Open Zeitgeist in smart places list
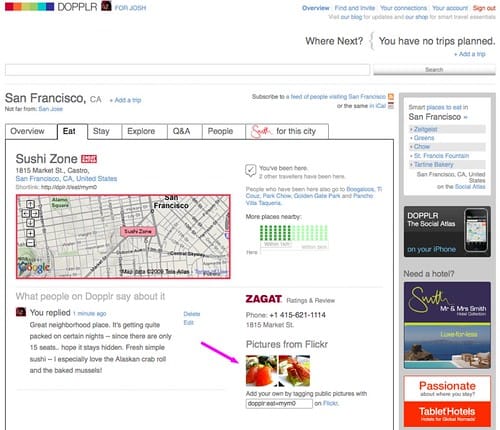500x430 pixels. (425, 129)
